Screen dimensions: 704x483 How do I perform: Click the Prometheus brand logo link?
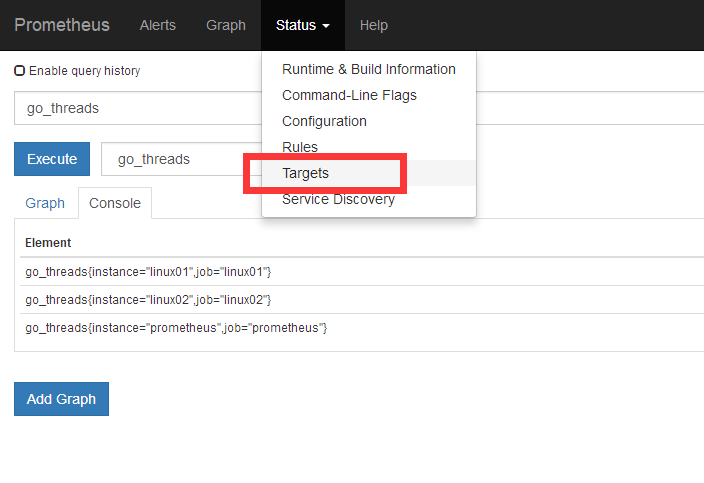point(62,25)
